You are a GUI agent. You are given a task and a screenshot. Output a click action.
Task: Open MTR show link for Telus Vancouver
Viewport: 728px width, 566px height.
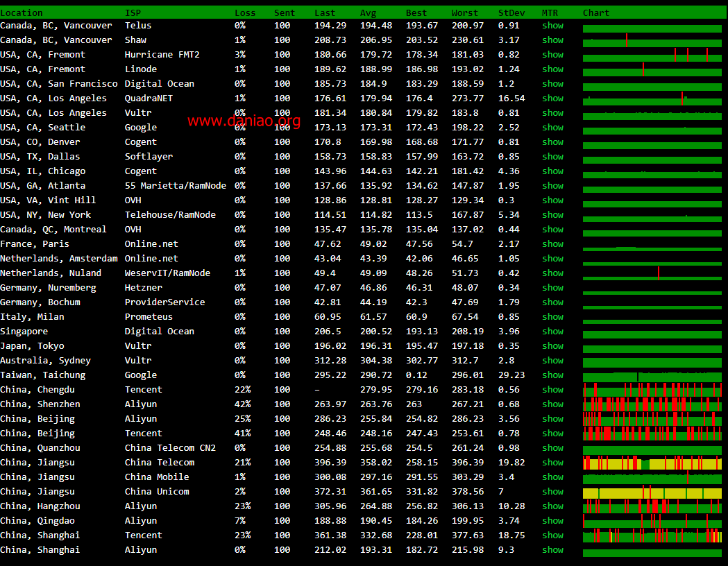tap(552, 26)
